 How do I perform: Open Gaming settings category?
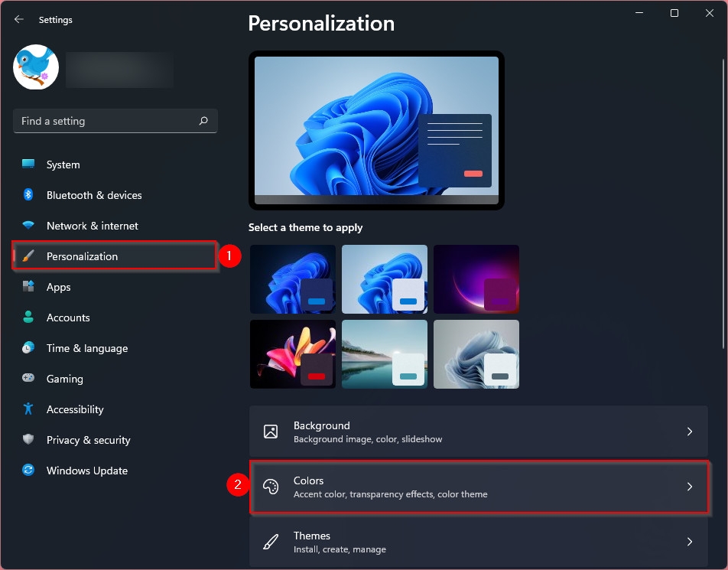(x=115, y=379)
